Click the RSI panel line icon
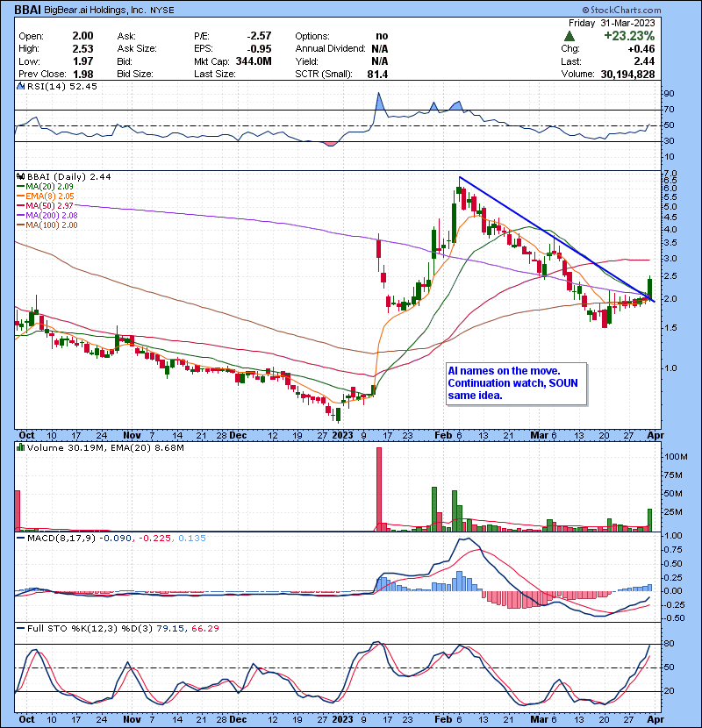702x728 pixels. pyautogui.click(x=20, y=86)
